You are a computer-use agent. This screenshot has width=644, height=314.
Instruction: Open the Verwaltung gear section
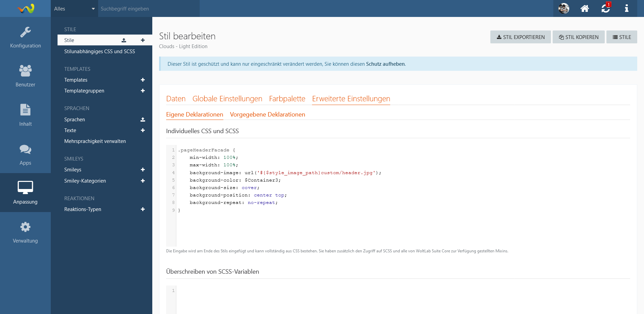pyautogui.click(x=25, y=232)
